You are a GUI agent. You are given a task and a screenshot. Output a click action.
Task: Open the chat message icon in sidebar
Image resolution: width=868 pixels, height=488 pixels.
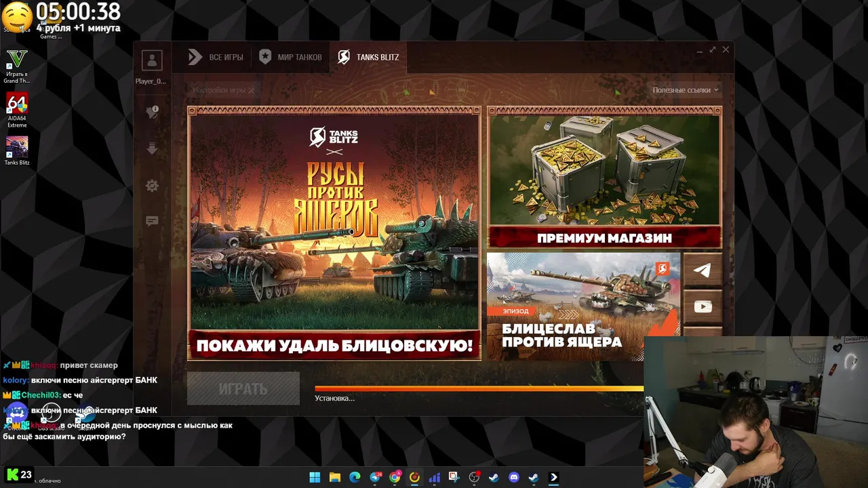click(x=152, y=221)
